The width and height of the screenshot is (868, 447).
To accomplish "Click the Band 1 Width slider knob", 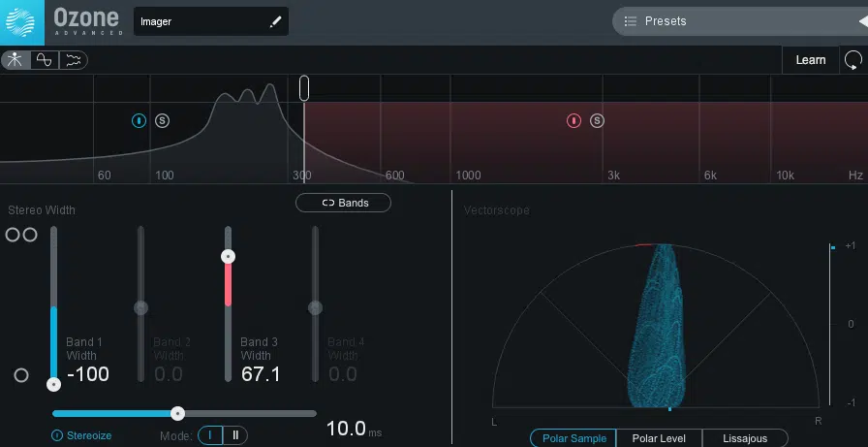I will tap(53, 384).
